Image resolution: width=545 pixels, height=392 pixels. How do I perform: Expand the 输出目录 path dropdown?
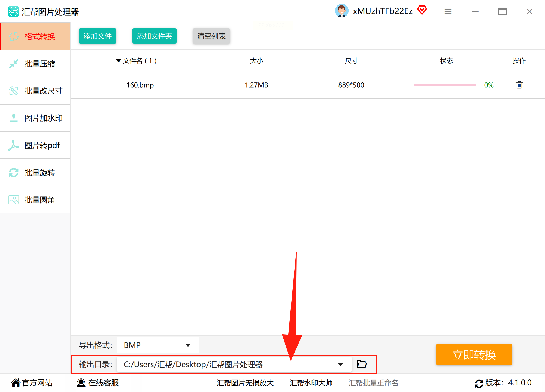pos(340,364)
